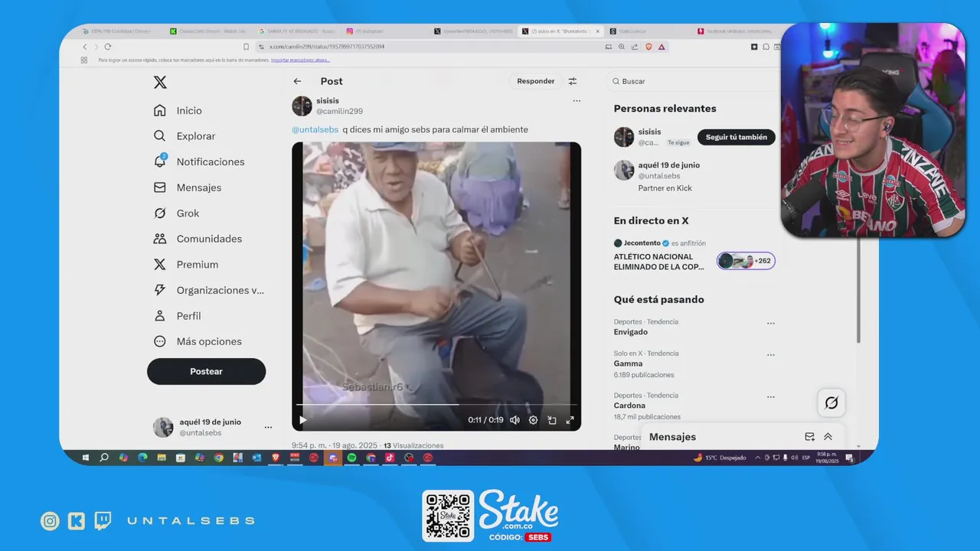This screenshot has width=980, height=551.
Task: Open Chrome from the taskbar
Action: coord(219,458)
